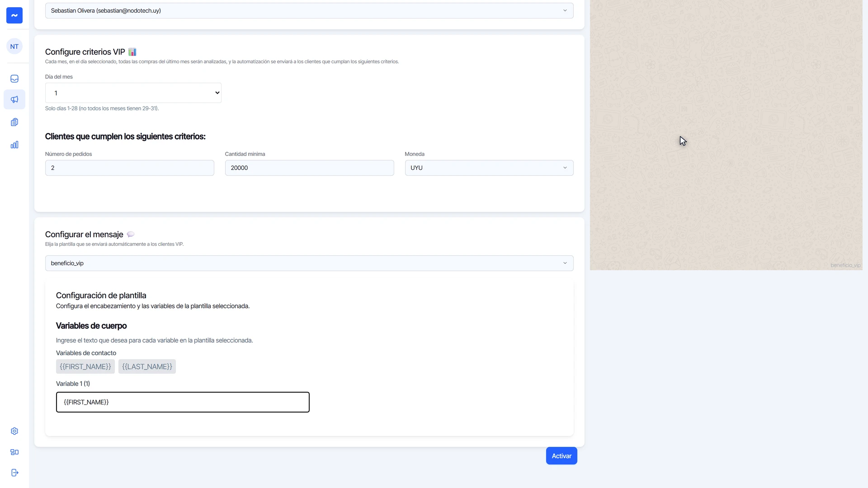This screenshot has width=868, height=488.
Task: Open the bar chart analytics icon
Action: coord(14,145)
